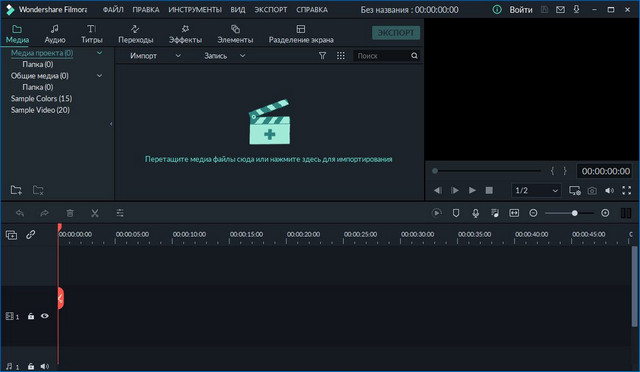Image resolution: width=640 pixels, height=372 pixels.
Task: Click the preview seek slider
Action: click(x=488, y=171)
